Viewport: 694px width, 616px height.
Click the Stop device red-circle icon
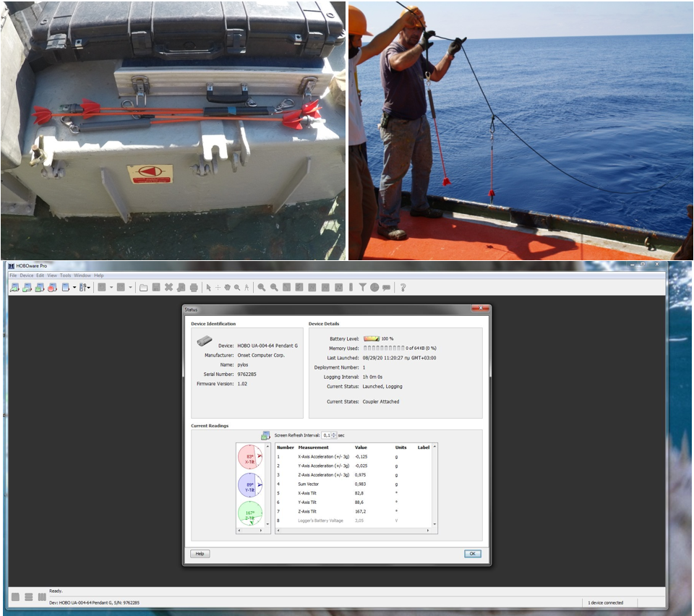point(52,288)
